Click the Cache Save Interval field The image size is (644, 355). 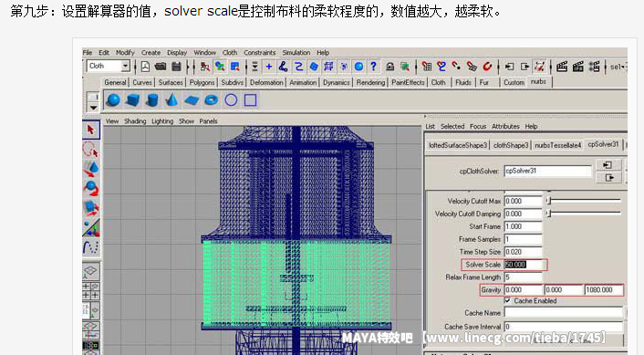tap(563, 327)
